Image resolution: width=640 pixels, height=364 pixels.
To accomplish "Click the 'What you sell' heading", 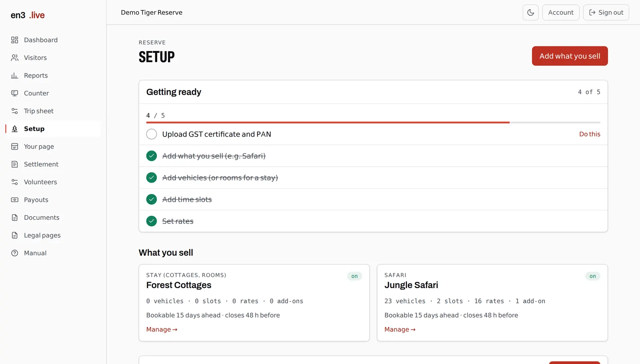I will tap(166, 253).
